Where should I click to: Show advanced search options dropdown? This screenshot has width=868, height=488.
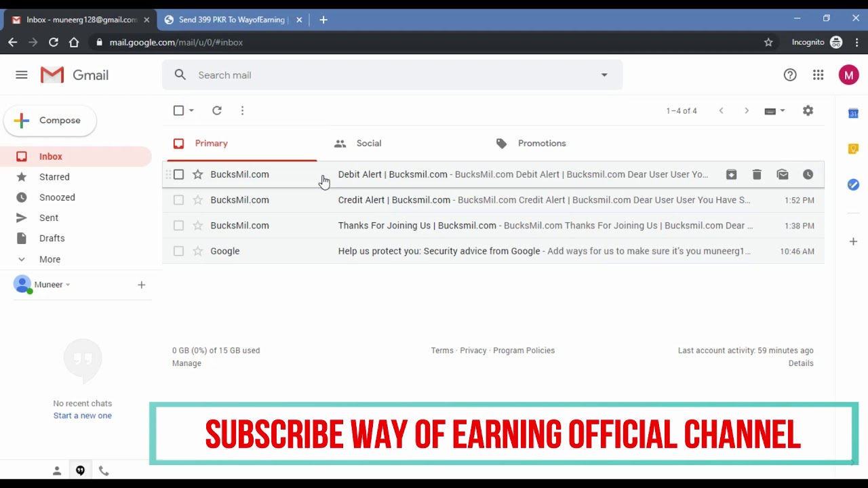tap(604, 75)
